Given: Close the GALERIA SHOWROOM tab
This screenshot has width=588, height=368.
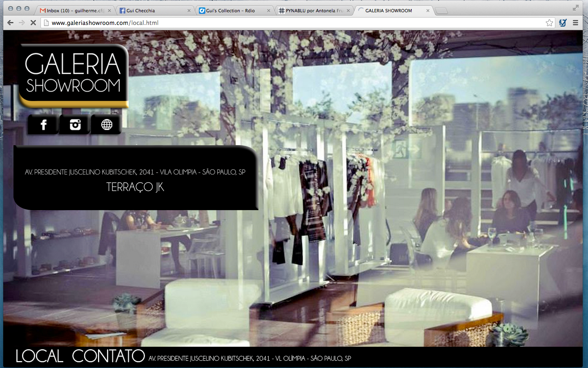Looking at the screenshot, I should (428, 11).
